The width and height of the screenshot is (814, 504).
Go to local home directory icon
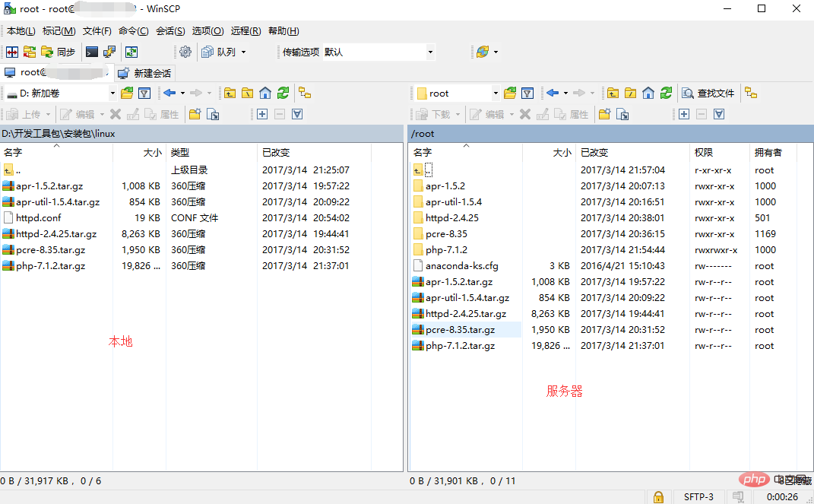pyautogui.click(x=265, y=93)
